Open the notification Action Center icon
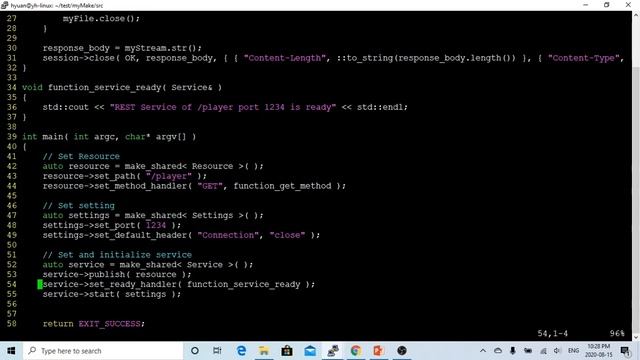The width and height of the screenshot is (640, 360). click(x=625, y=351)
